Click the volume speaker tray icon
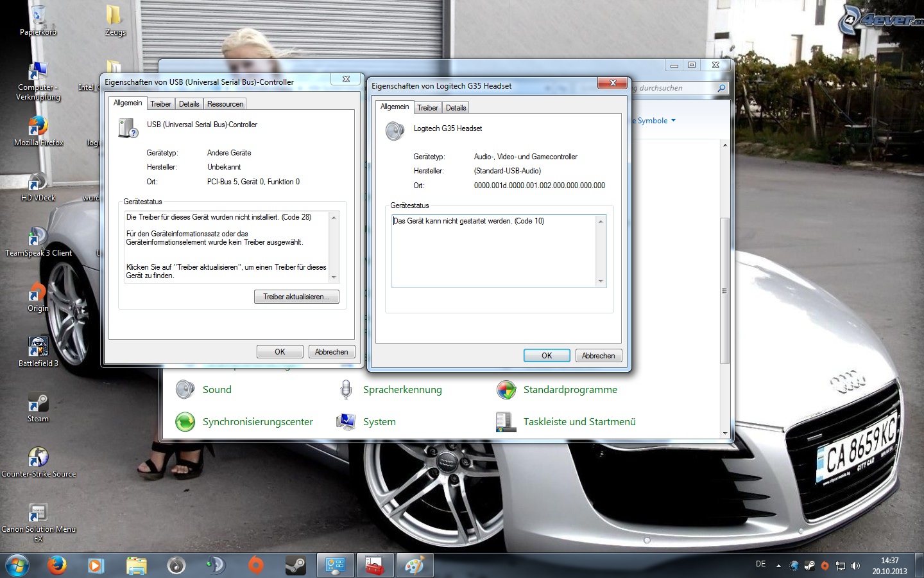 (855, 566)
